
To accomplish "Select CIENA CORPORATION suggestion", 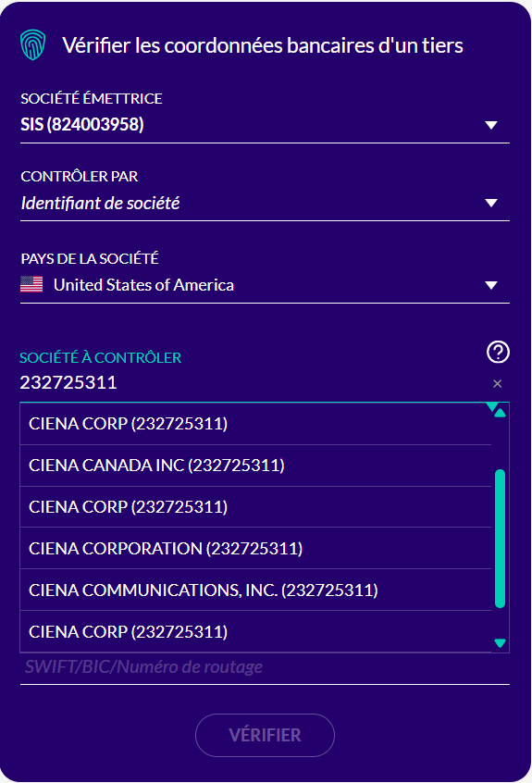I will [x=255, y=548].
